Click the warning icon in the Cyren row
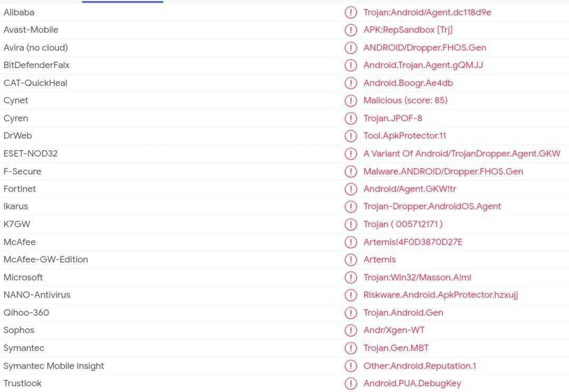 coord(351,118)
